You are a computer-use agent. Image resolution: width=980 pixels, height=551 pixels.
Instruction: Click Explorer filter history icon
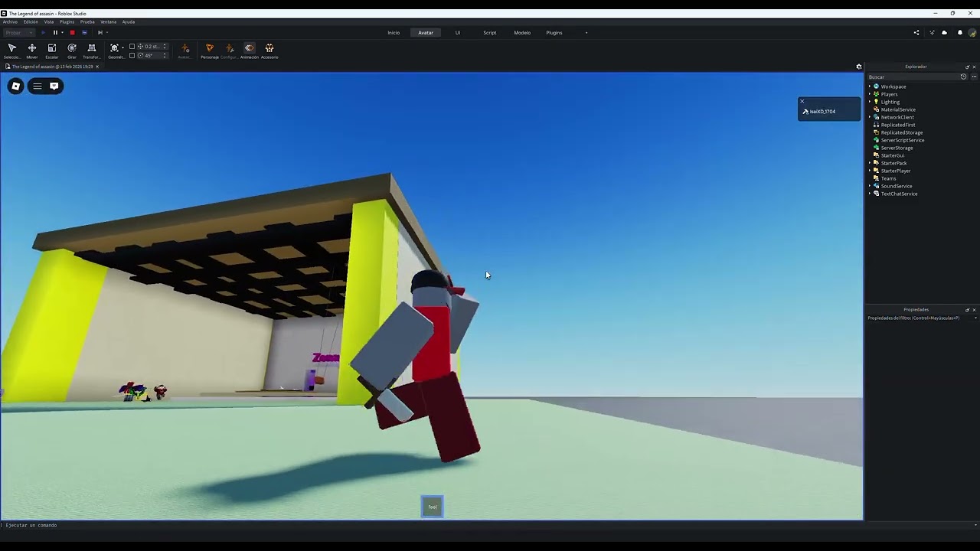[x=964, y=77]
